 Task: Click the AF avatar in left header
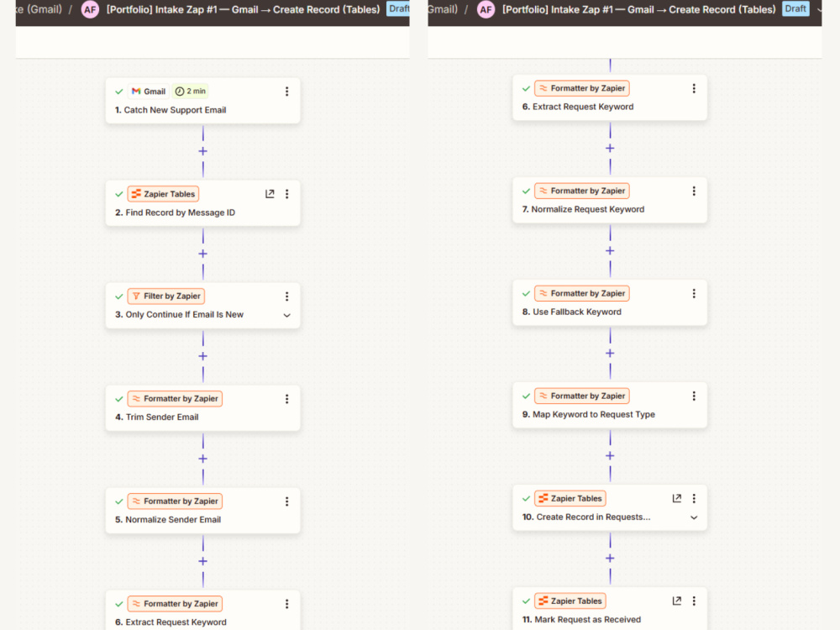coord(90,9)
